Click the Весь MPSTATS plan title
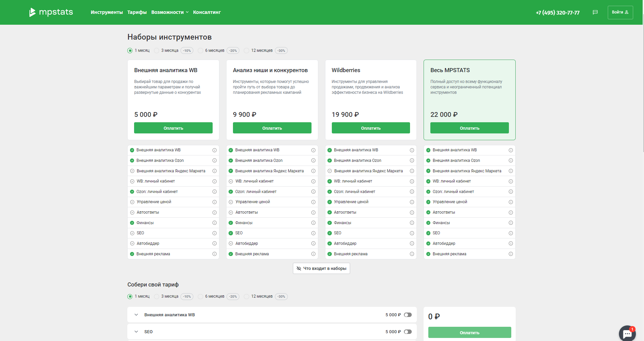 point(450,70)
